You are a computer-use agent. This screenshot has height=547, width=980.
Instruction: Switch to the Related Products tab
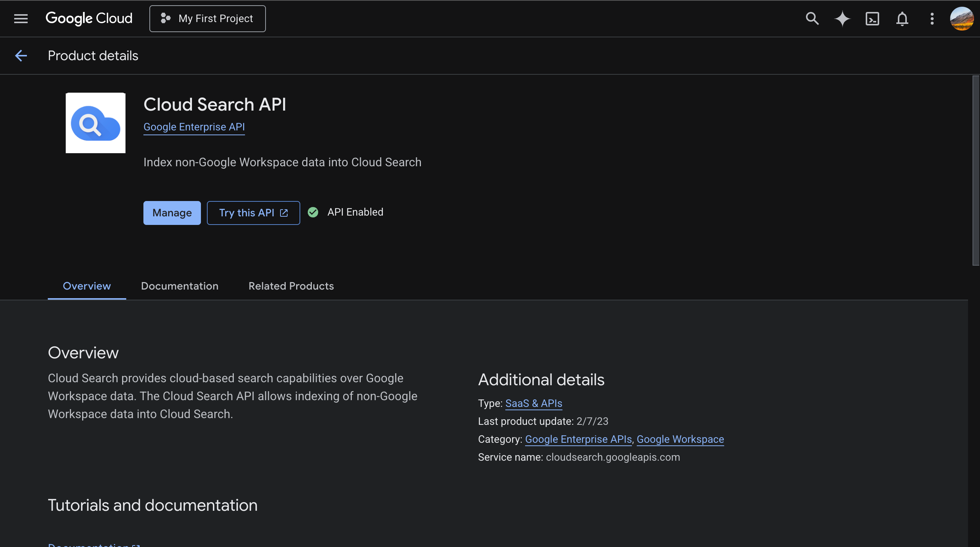point(291,286)
